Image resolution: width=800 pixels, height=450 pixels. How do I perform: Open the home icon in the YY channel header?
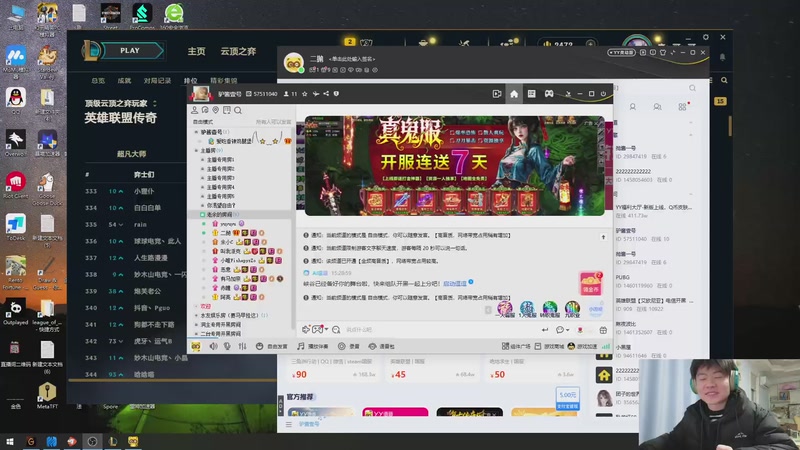click(514, 94)
